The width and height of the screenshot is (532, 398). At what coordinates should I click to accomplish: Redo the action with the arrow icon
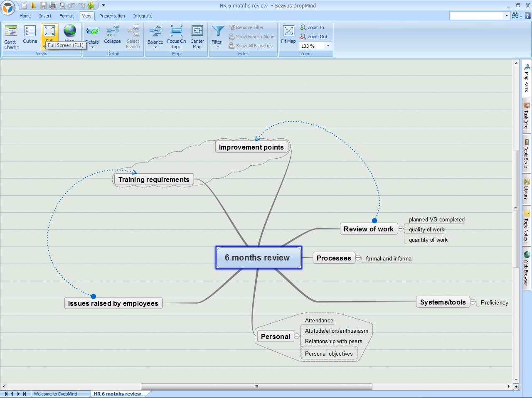(81, 5)
